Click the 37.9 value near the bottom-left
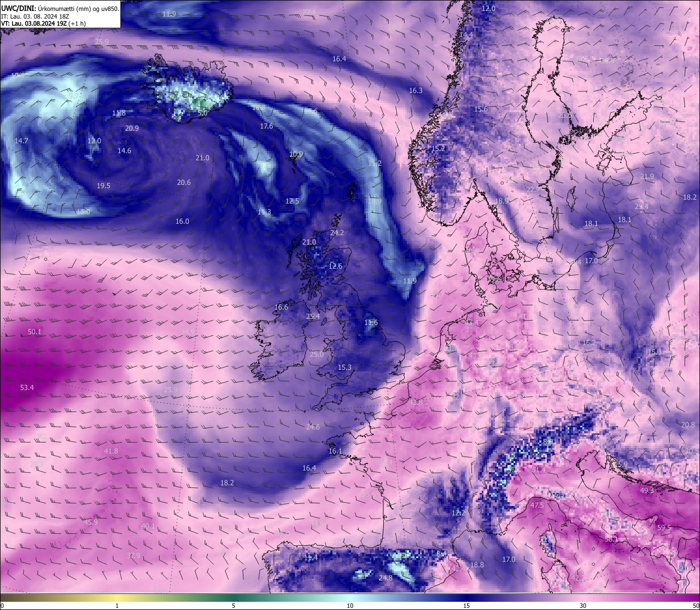The width and height of the screenshot is (700, 610). click(x=133, y=555)
